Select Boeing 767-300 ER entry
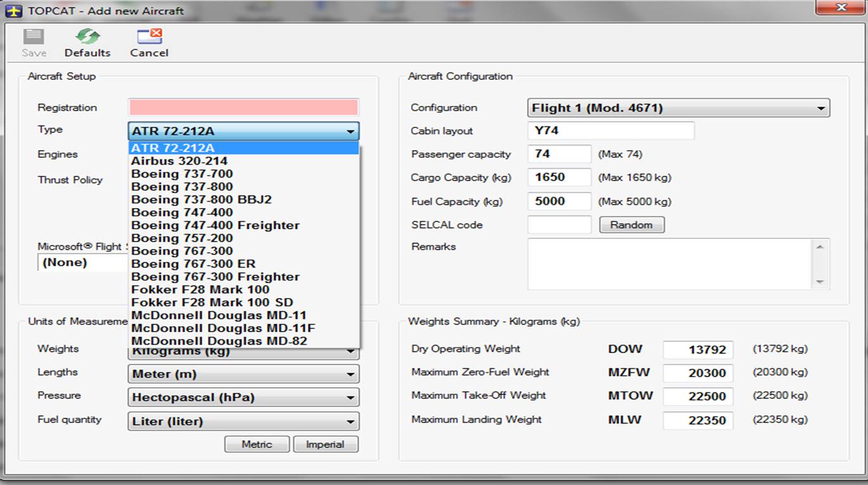 tap(244, 264)
